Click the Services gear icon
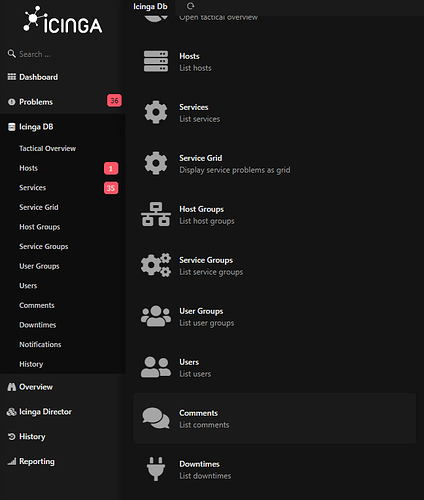424x500 pixels. 156,112
